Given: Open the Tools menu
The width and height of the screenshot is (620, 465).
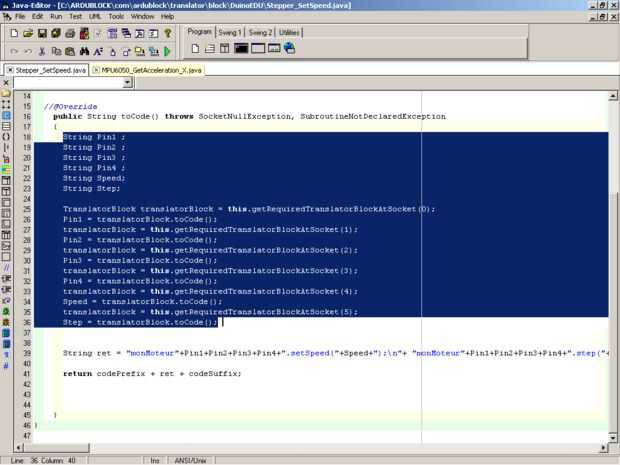Looking at the screenshot, I should [116, 17].
